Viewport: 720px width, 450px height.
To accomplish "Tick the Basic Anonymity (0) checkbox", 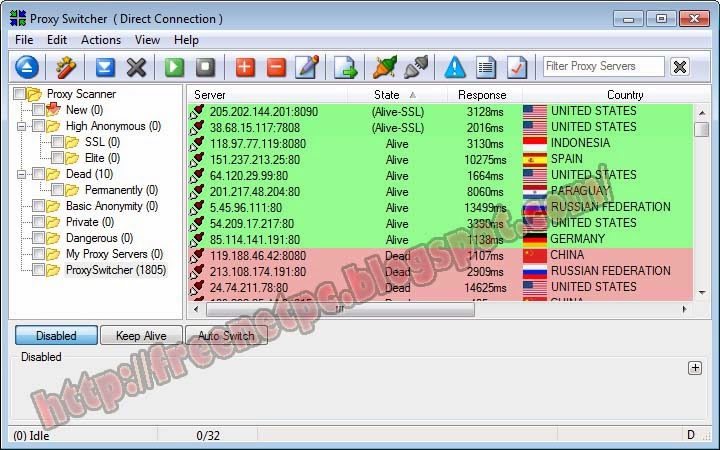I will (38, 206).
